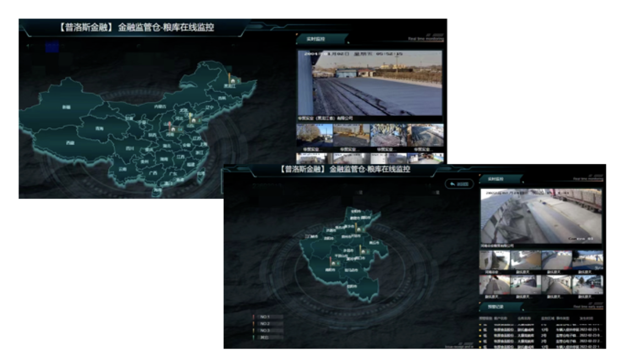Select 信阳市 on the province map

352,286
